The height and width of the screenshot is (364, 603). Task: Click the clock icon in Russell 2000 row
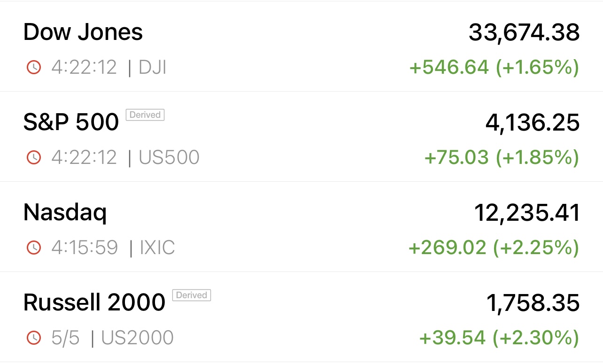[34, 337]
